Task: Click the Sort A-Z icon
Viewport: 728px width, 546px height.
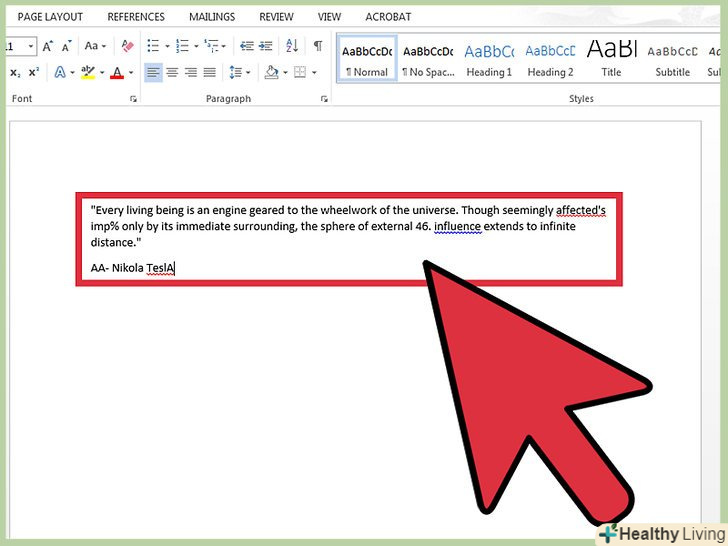Action: tap(292, 46)
